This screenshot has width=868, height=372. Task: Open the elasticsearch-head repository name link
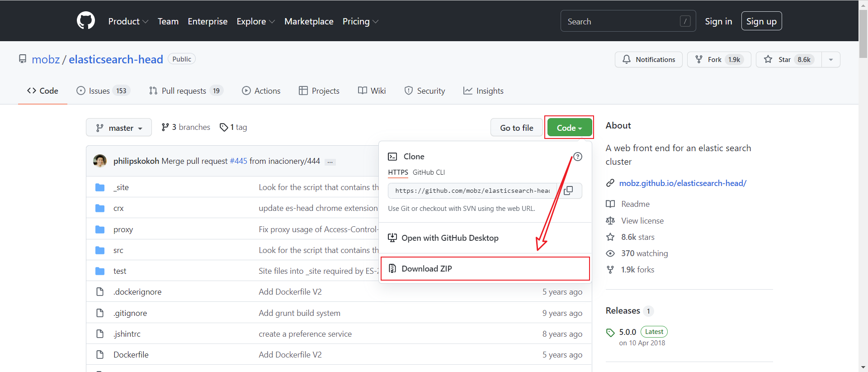click(116, 59)
